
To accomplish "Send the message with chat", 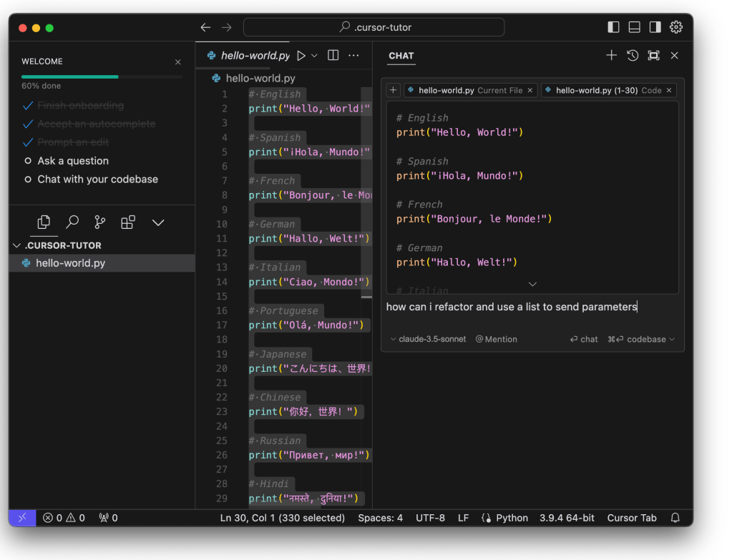I will coord(584,339).
